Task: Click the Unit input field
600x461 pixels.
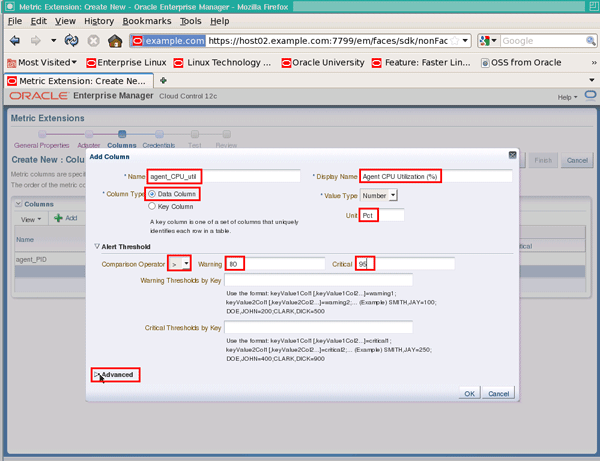Action: click(x=382, y=215)
